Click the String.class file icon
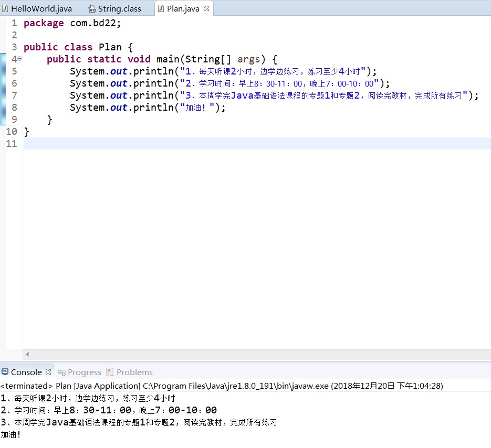This screenshot has height=448, width=491. [x=92, y=9]
